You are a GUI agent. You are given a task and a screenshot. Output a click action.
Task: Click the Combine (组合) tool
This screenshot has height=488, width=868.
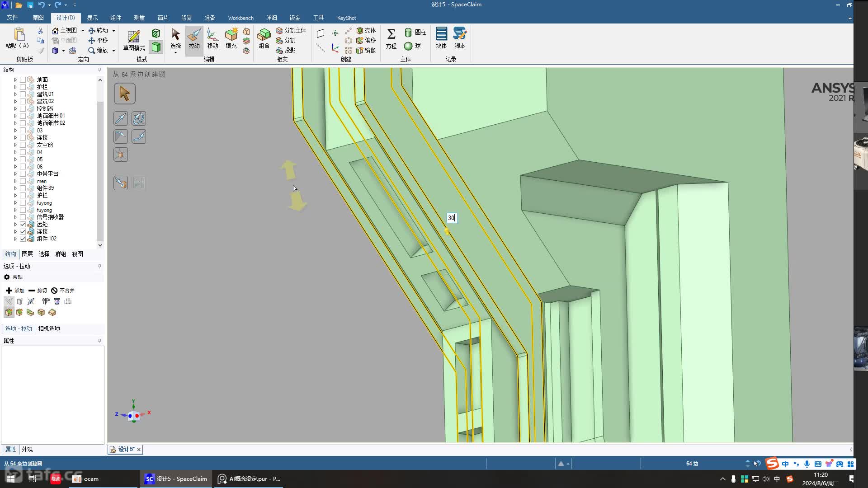point(264,38)
